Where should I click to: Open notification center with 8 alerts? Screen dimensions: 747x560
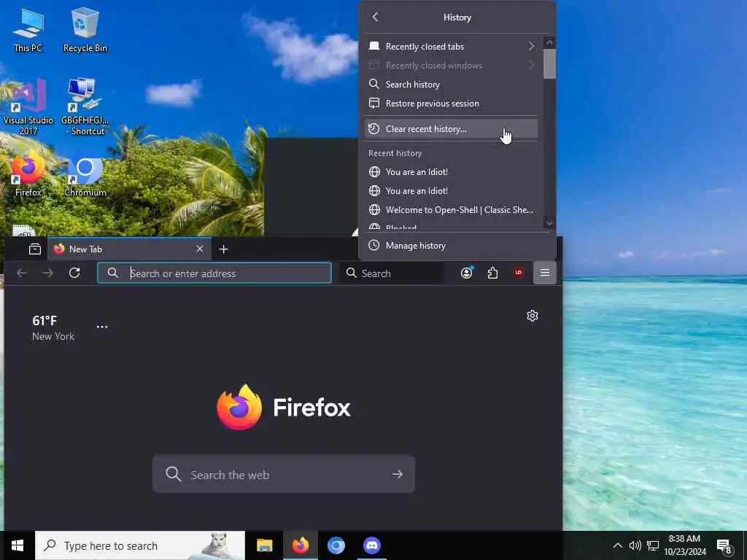(724, 546)
